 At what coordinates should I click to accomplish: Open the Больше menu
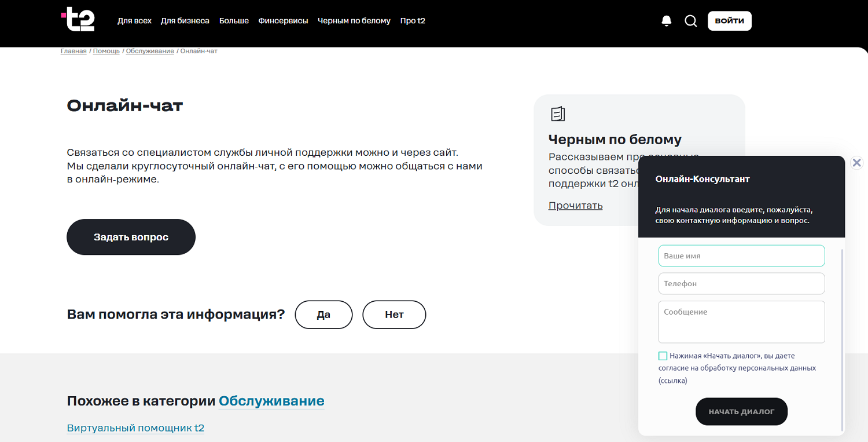pyautogui.click(x=234, y=21)
